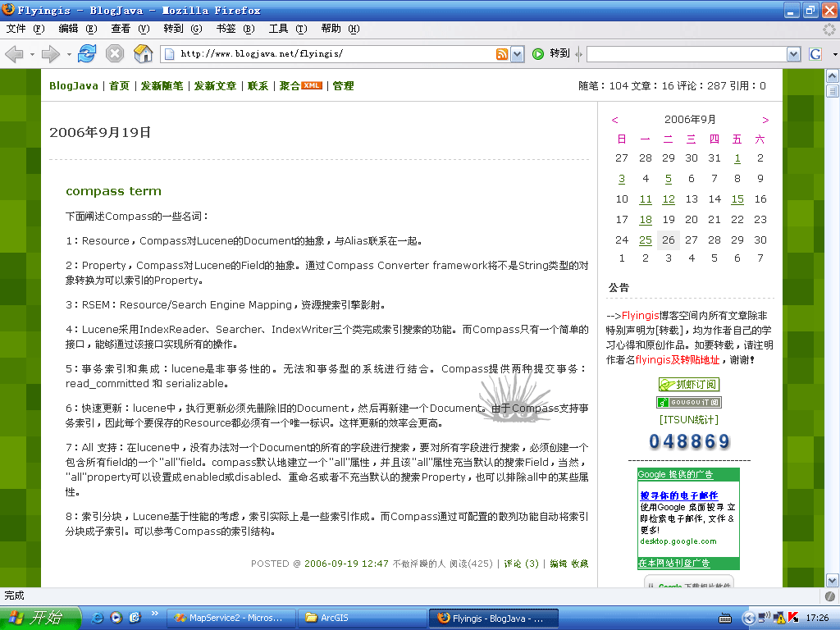The image size is (840, 630).
Task: Go to next month in calendar
Action: coord(765,120)
